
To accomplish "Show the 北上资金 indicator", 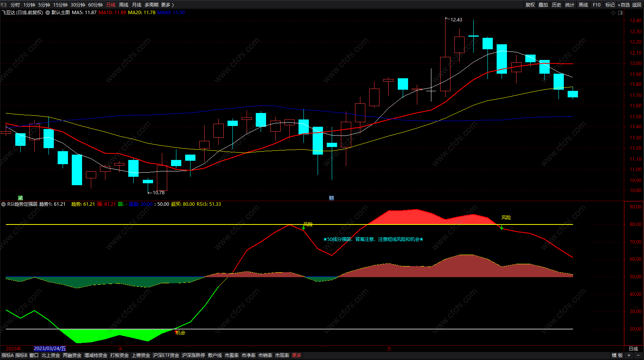I will coord(51,355).
